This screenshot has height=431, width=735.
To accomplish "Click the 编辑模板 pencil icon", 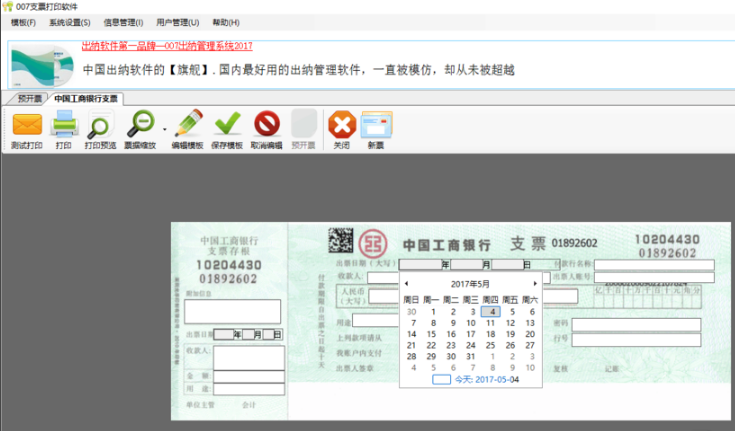I will (188, 123).
